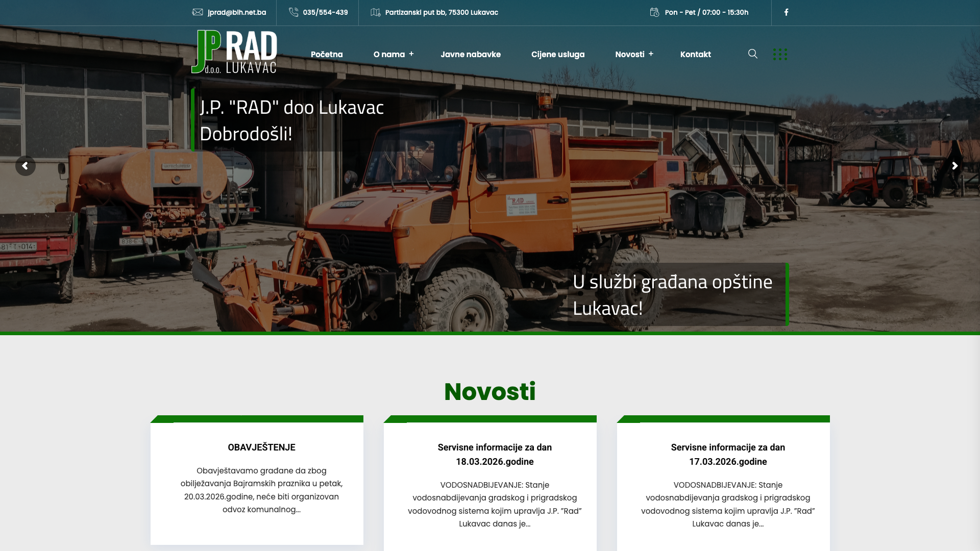The width and height of the screenshot is (980, 551).
Task: Go to previous slide arrow
Action: pos(26,166)
